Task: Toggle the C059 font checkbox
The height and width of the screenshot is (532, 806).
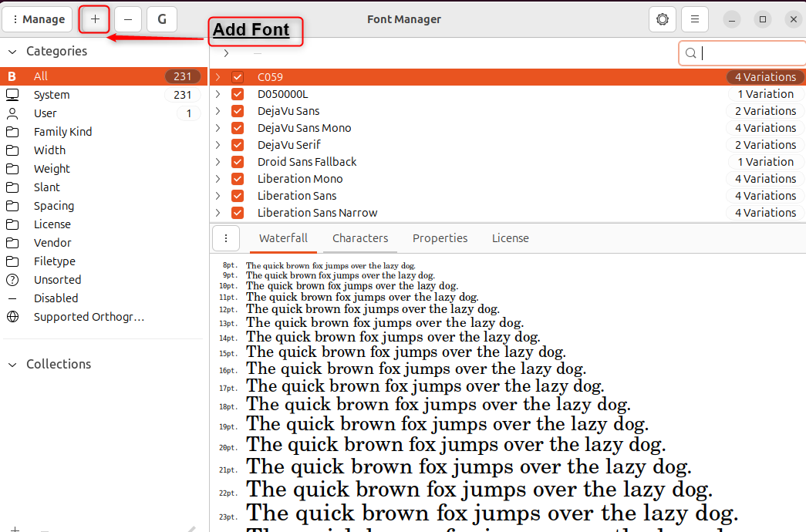Action: point(237,76)
